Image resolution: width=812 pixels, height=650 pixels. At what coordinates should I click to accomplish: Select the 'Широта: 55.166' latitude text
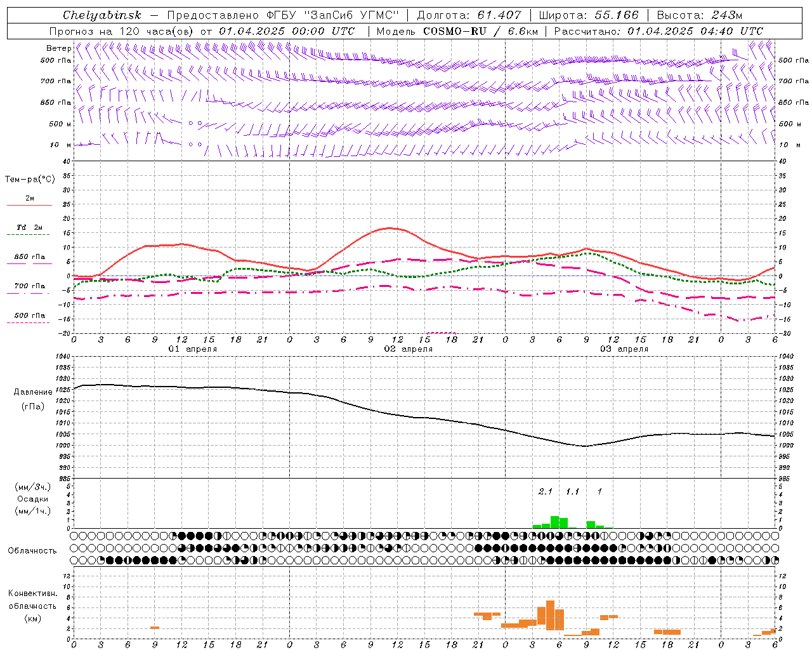(588, 15)
